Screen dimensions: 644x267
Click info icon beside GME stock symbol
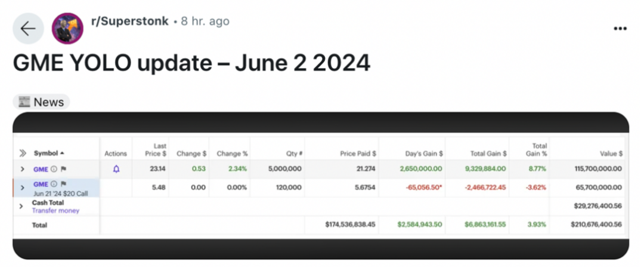point(54,169)
